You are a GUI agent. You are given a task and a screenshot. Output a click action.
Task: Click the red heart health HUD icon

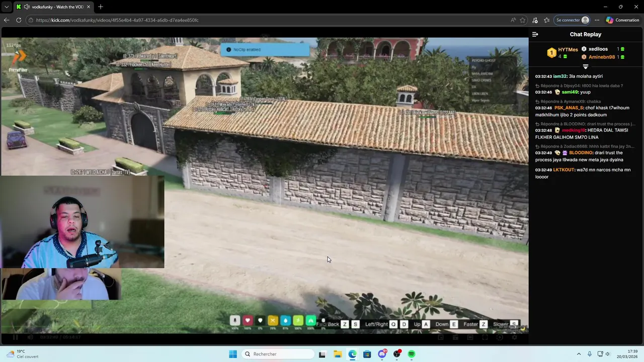click(248, 320)
